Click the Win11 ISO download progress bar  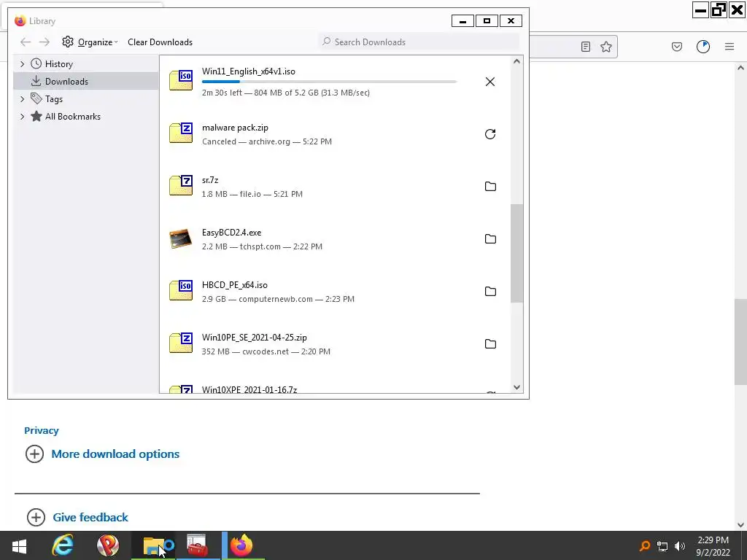(x=329, y=82)
